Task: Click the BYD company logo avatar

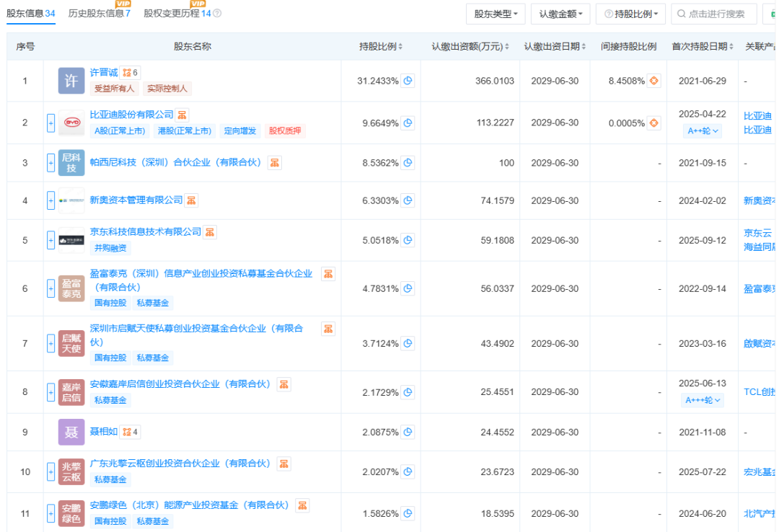Action: [71, 123]
